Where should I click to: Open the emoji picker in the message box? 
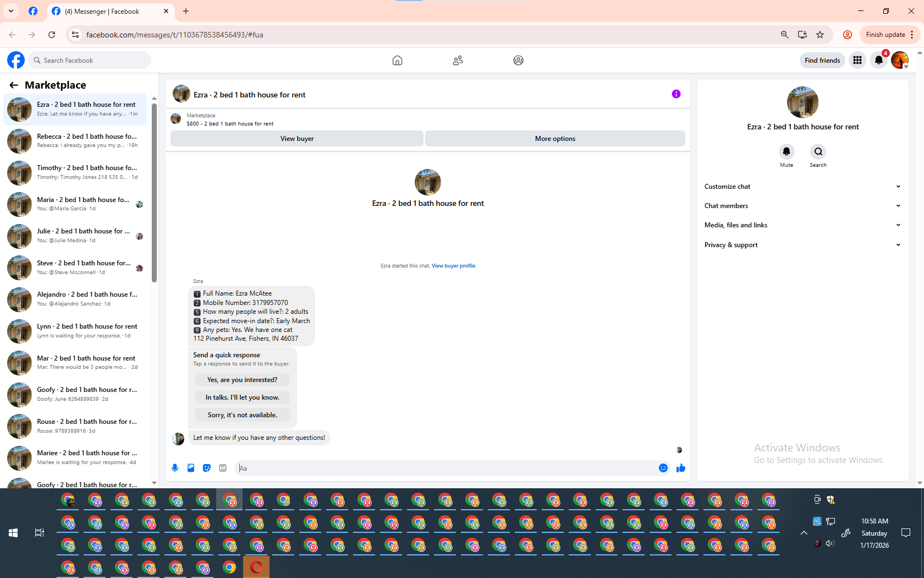(x=663, y=468)
